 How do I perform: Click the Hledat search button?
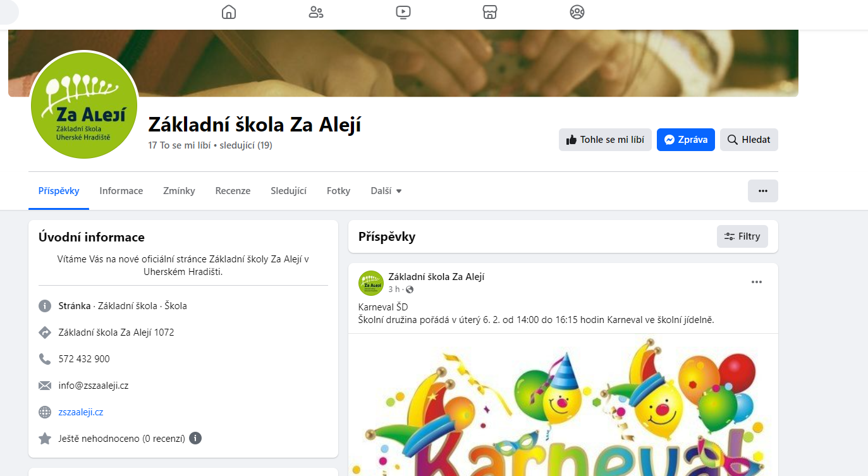click(x=749, y=140)
